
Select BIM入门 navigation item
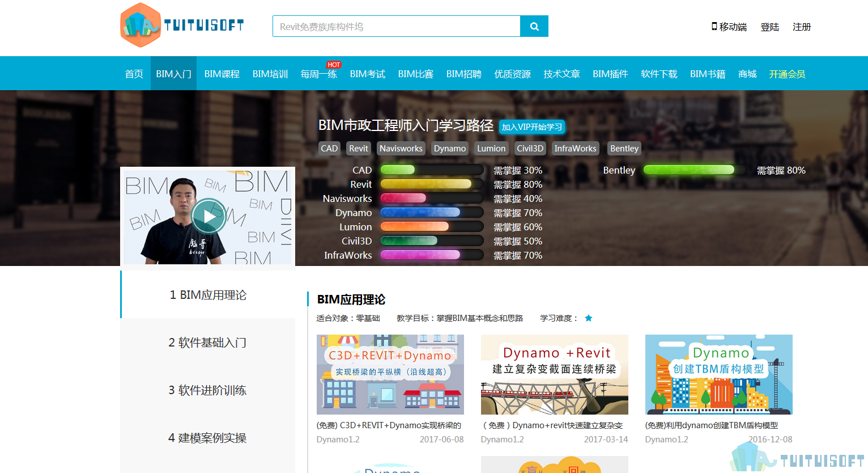(173, 74)
